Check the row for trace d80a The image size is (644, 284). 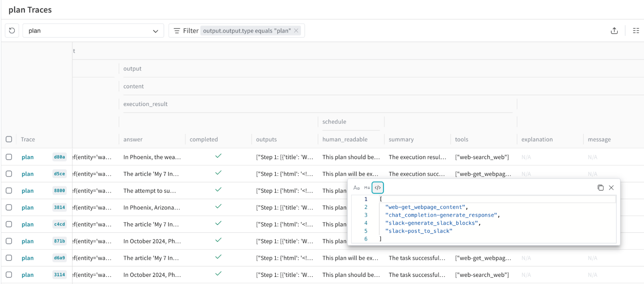click(9, 157)
